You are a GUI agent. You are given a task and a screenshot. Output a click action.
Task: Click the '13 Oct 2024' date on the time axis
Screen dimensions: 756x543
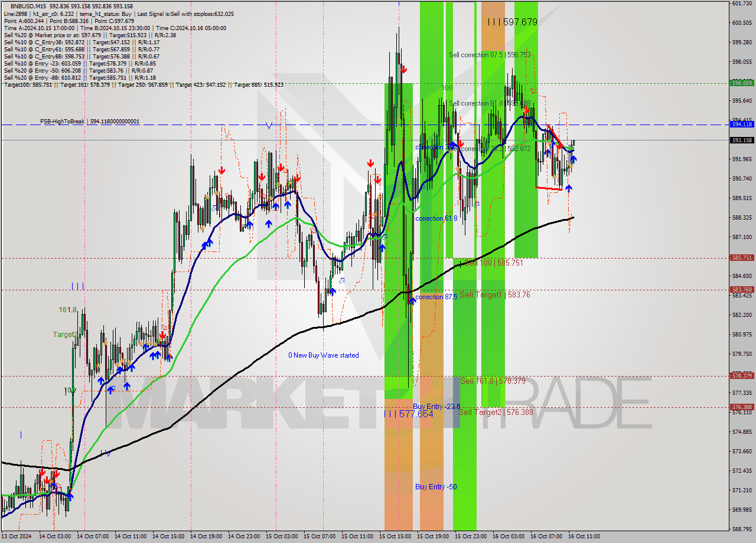click(x=16, y=536)
